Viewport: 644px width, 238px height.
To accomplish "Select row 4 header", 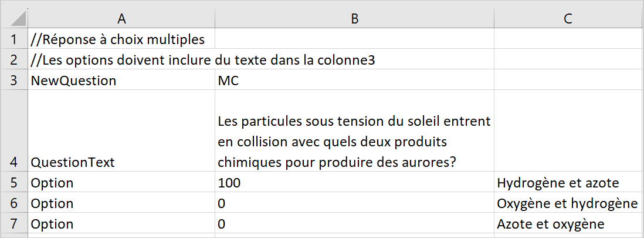I will [x=15, y=130].
